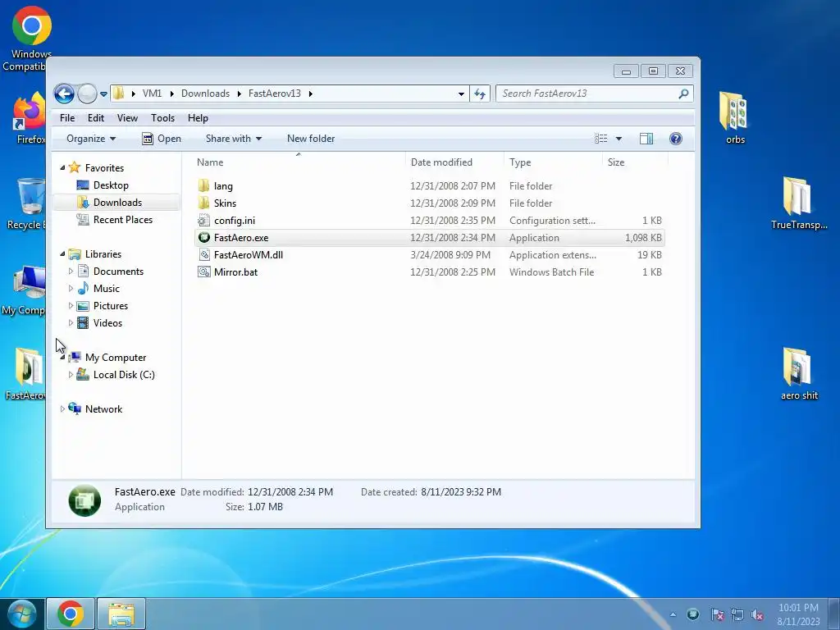
Task: Select the TrueTransp... desktop folder
Action: [x=799, y=203]
